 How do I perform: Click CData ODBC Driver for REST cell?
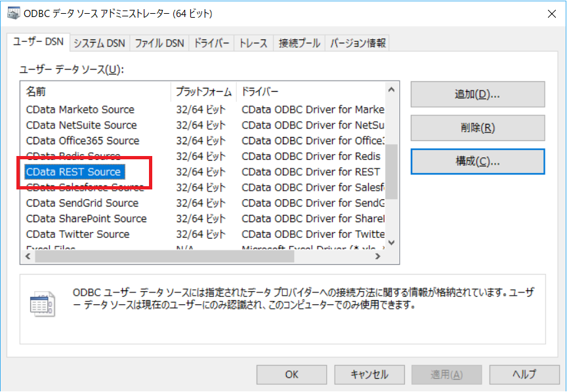[x=311, y=172]
